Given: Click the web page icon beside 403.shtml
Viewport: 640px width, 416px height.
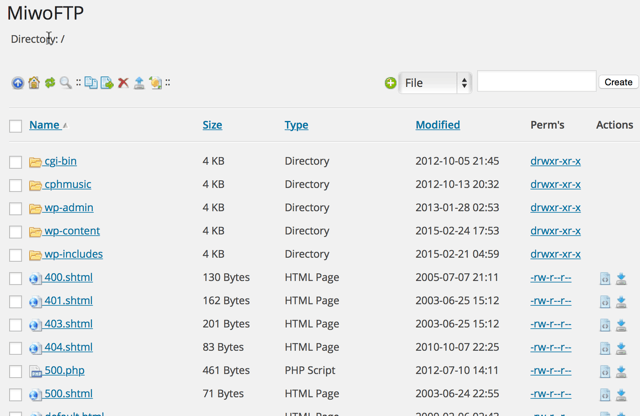Looking at the screenshot, I should [35, 325].
